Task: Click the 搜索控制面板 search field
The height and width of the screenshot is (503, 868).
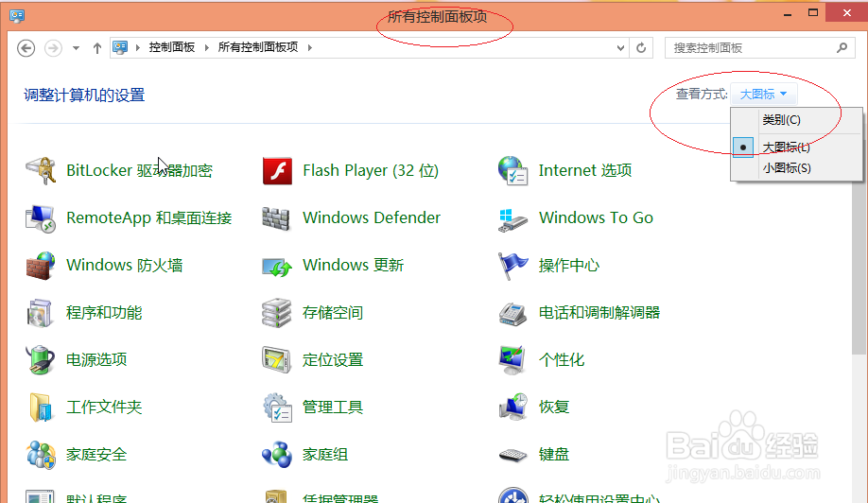Action: (x=759, y=48)
